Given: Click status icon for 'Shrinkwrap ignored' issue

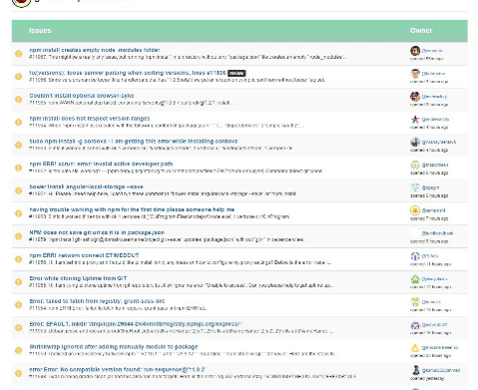Looking at the screenshot, I should point(19,350).
